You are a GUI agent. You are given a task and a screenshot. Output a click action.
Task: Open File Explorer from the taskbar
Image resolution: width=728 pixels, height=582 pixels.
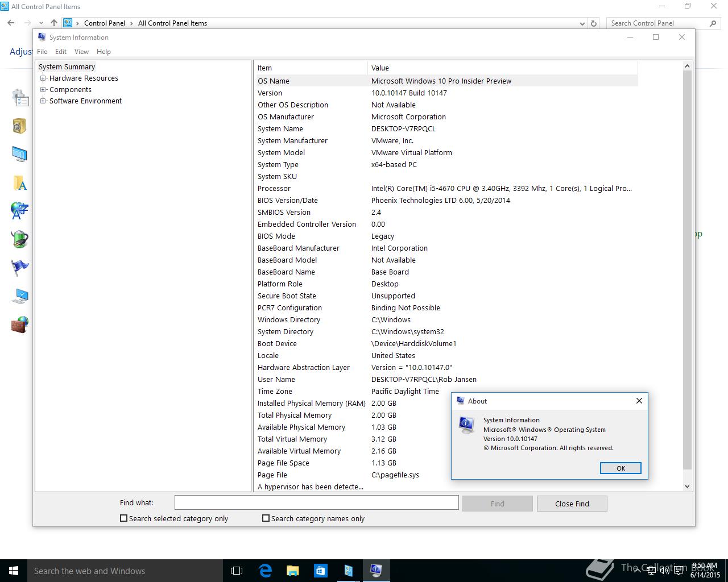point(293,571)
